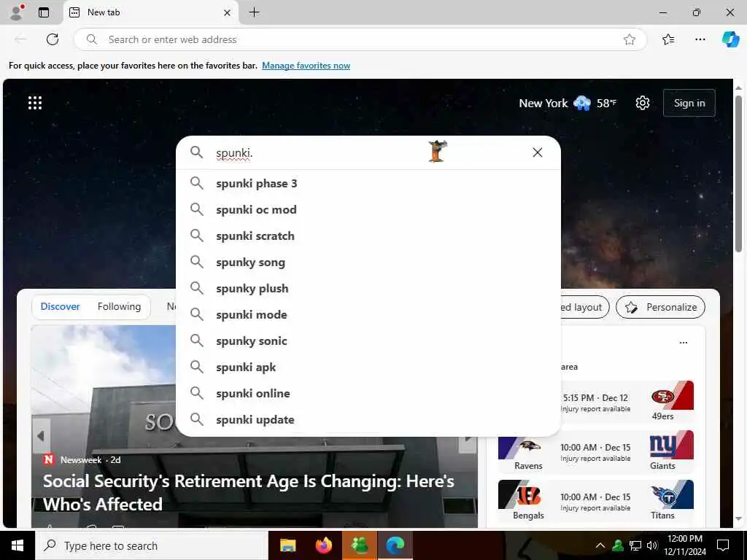Add this page to favorites star

[x=630, y=39]
